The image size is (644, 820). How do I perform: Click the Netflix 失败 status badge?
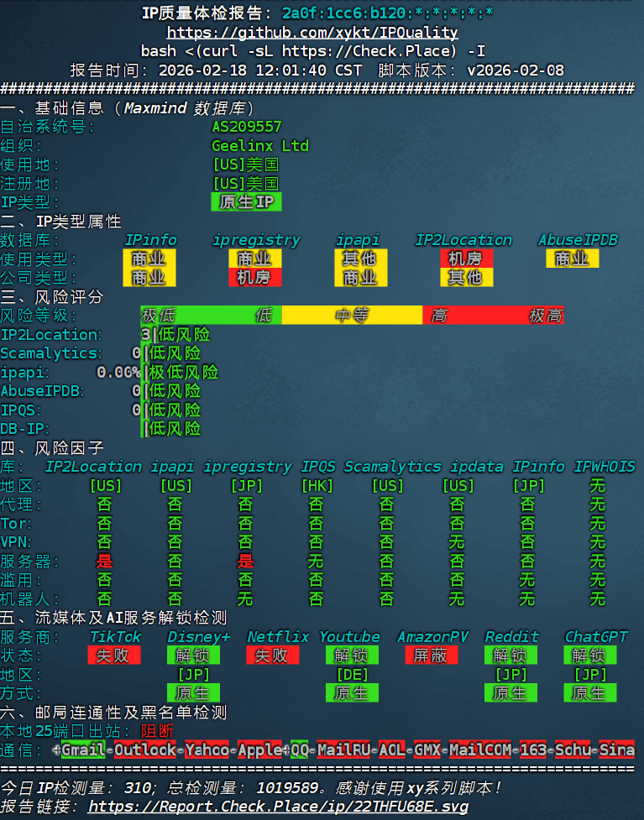273,655
